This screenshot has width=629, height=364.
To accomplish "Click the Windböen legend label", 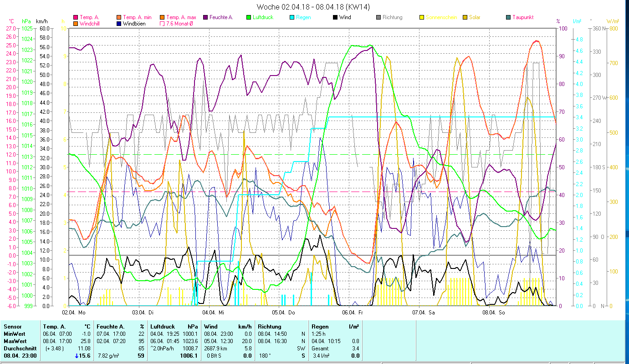I will click(134, 23).
